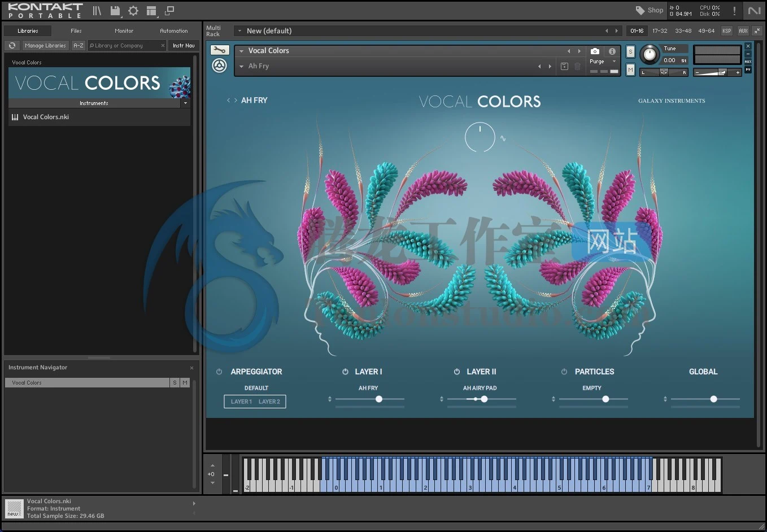The height and width of the screenshot is (532, 767).
Task: Switch to the Files tab
Action: [76, 31]
